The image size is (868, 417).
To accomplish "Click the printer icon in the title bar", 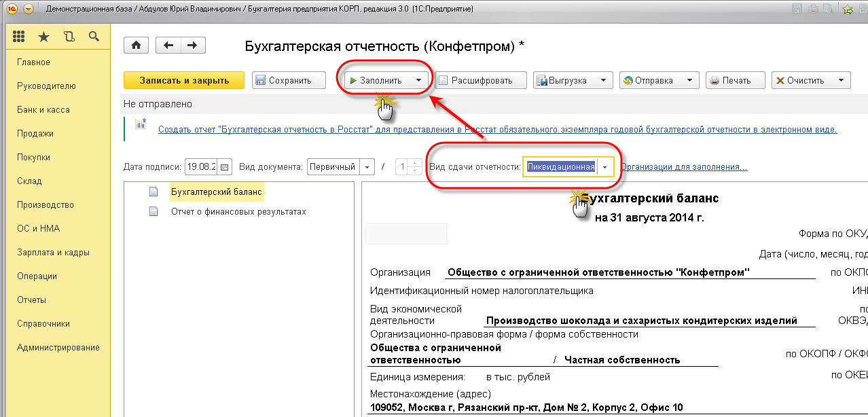I will [x=813, y=9].
